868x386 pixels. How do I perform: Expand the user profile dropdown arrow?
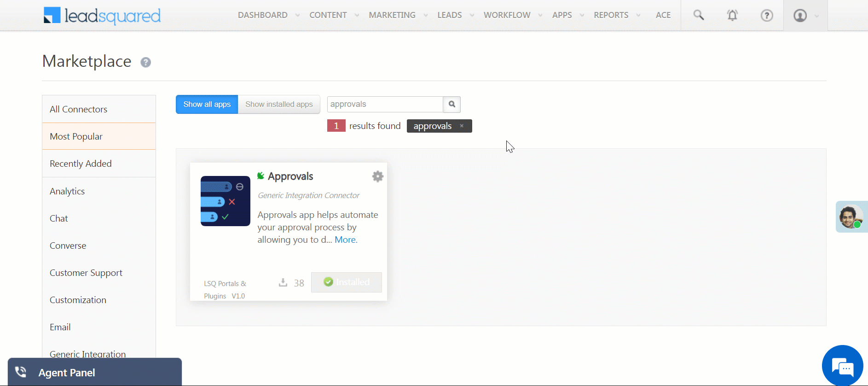click(x=817, y=16)
